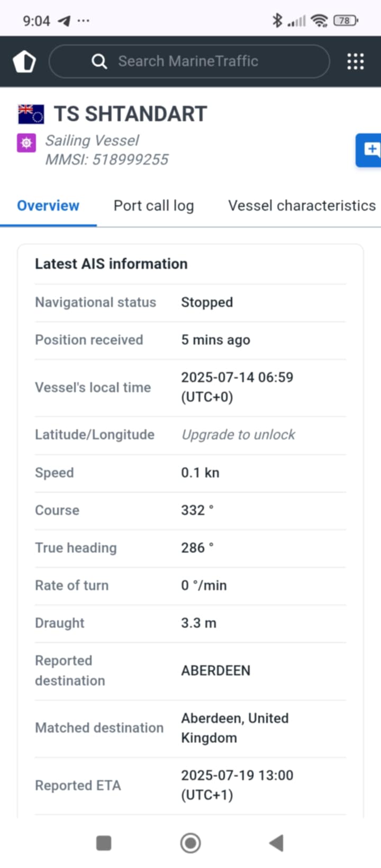Tap the square recent apps button

pyautogui.click(x=104, y=843)
